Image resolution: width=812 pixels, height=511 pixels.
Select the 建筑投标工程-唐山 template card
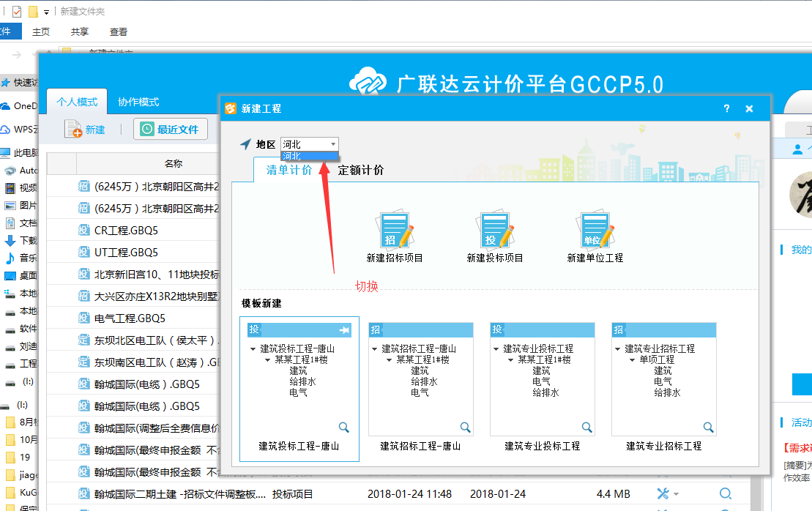[299, 389]
